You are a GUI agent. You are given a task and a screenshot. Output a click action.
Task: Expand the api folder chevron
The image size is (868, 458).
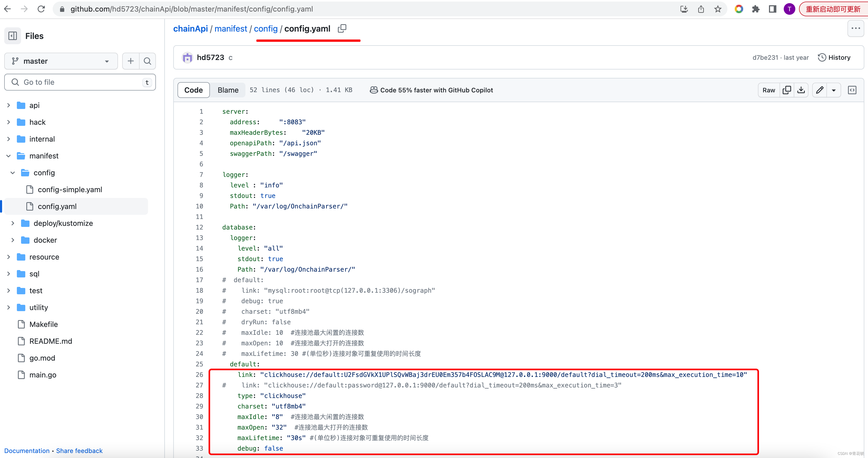point(9,105)
